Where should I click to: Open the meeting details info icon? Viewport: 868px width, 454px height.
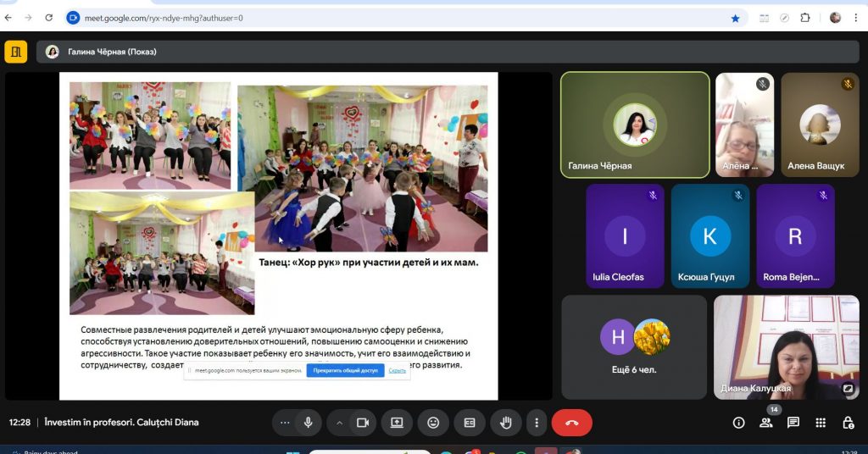(x=738, y=423)
